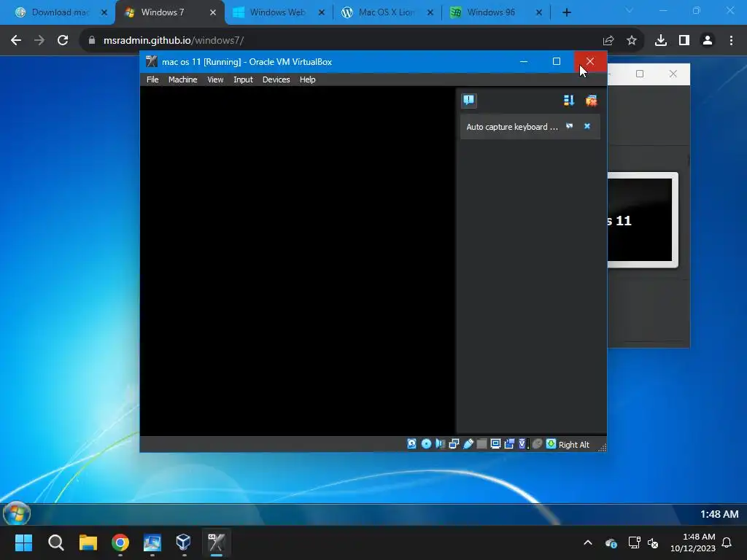This screenshot has height=560, width=747.
Task: Click the muted volume tray icon
Action: pos(653,542)
